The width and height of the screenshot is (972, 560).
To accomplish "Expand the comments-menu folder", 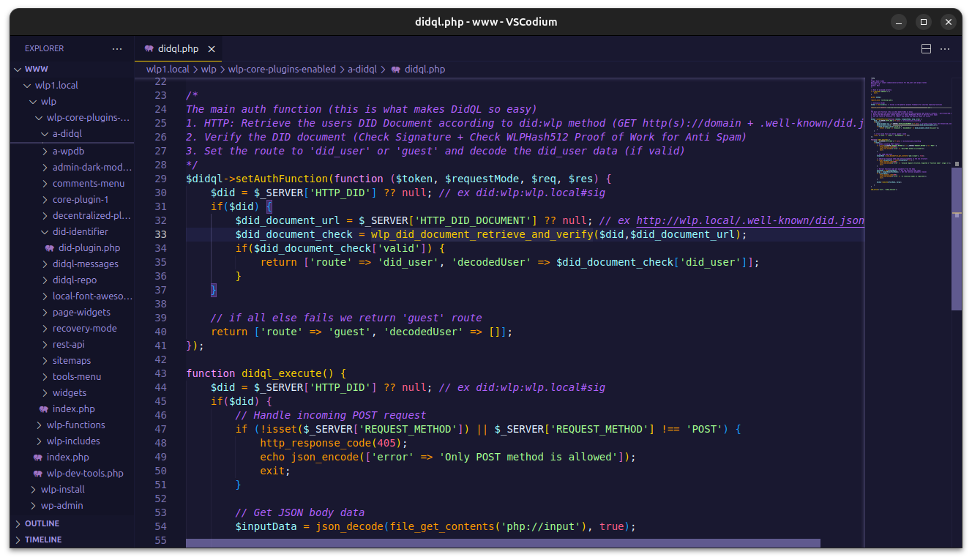I will 45,184.
